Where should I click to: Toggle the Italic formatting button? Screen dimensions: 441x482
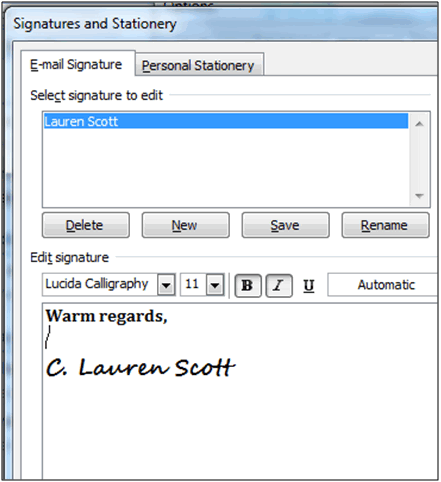(x=279, y=285)
